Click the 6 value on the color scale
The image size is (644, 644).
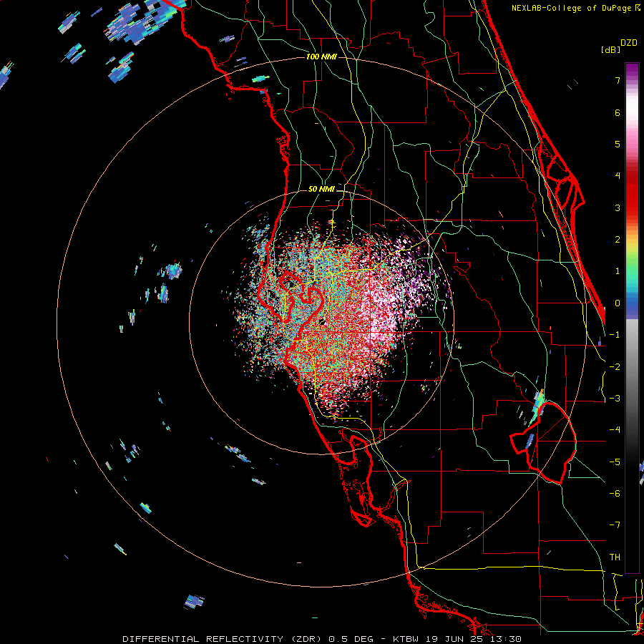click(x=618, y=112)
